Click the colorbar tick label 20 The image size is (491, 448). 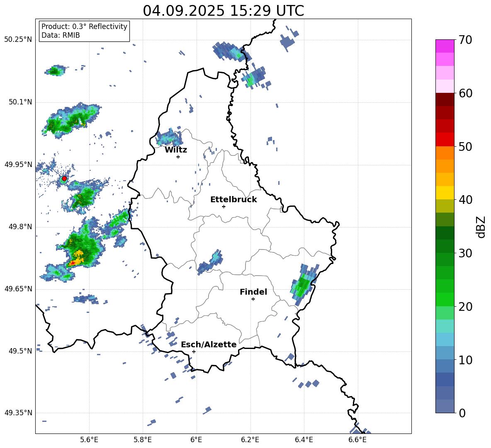(x=465, y=307)
